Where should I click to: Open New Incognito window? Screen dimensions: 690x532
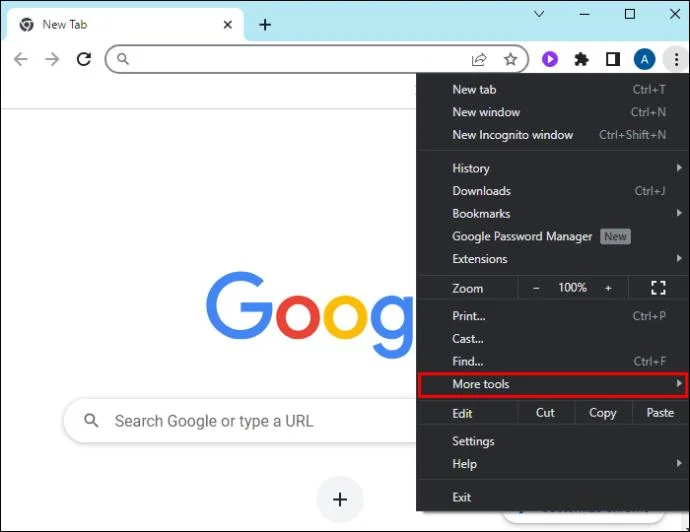pos(553,135)
